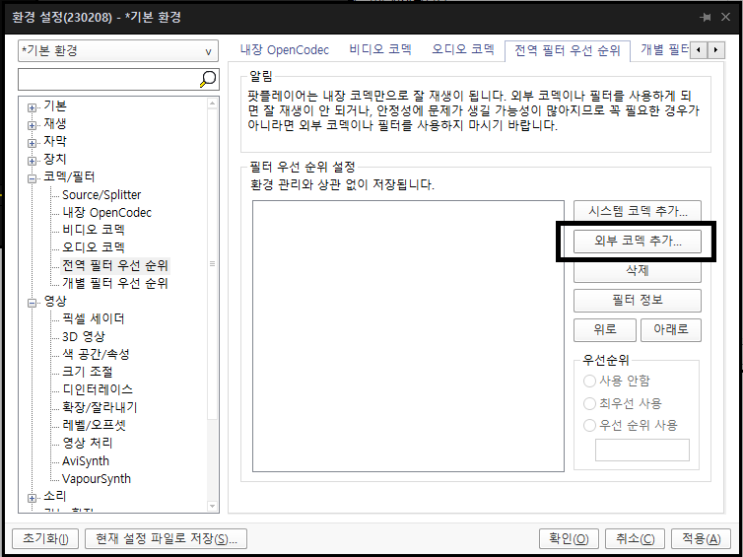Viewport: 743px width, 557px height.
Task: Select 3D 영상 in the tree
Action: click(x=83, y=337)
